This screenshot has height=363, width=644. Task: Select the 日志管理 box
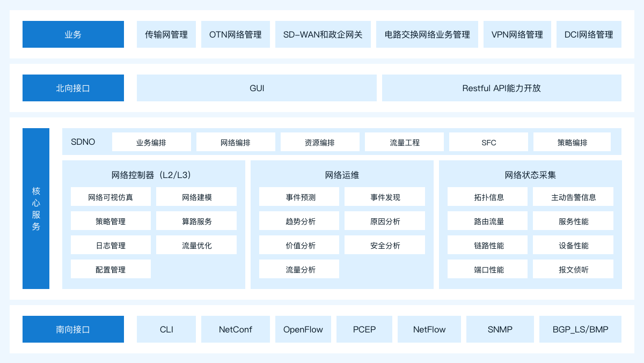tap(111, 245)
